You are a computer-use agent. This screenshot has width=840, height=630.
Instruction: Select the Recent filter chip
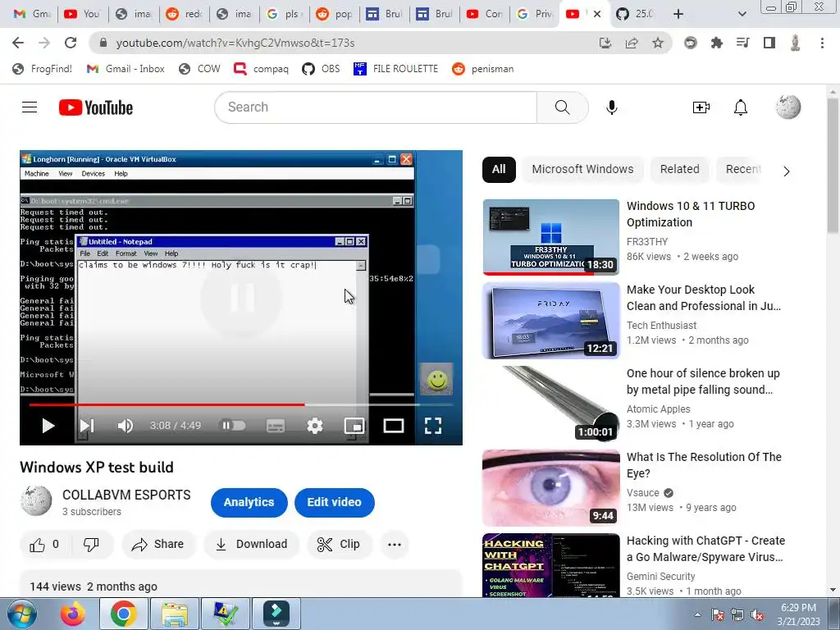pyautogui.click(x=742, y=169)
